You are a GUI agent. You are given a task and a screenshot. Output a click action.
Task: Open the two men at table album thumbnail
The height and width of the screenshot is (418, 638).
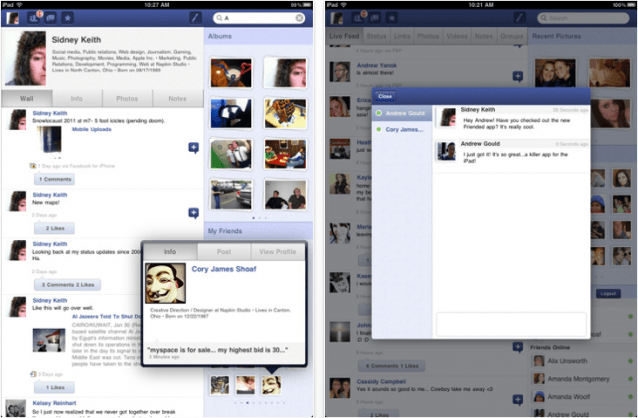(x=285, y=195)
